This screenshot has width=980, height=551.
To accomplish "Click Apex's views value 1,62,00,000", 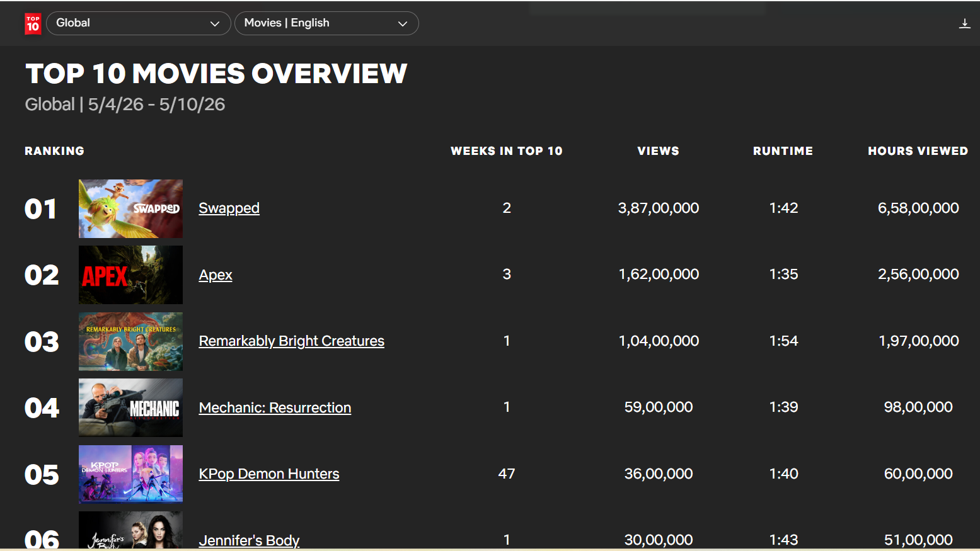I will [x=659, y=275].
